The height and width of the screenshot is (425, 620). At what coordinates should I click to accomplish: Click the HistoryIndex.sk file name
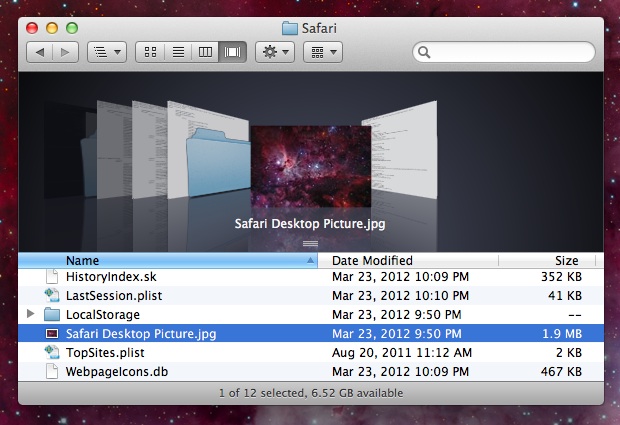[x=111, y=277]
